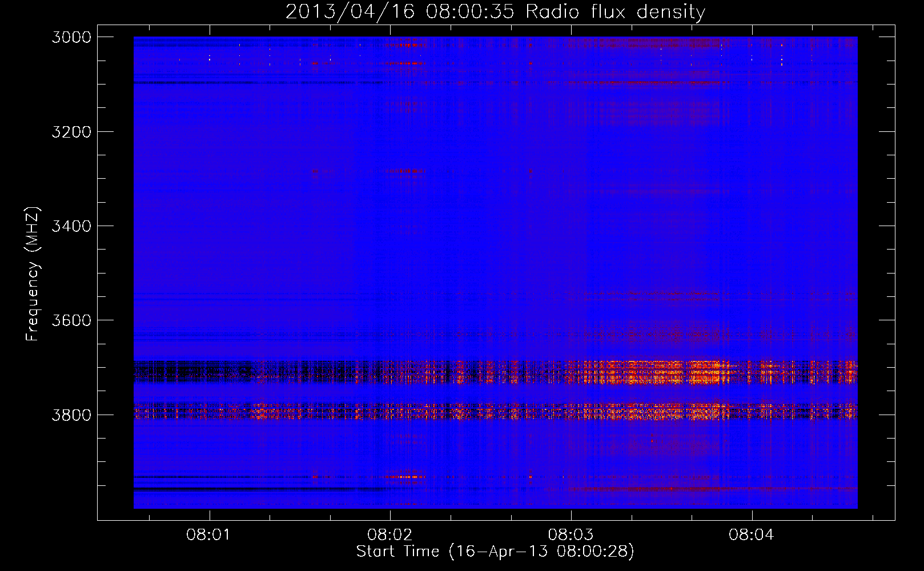Click the 08:03 time tick label
This screenshot has width=924, height=571.
(571, 535)
